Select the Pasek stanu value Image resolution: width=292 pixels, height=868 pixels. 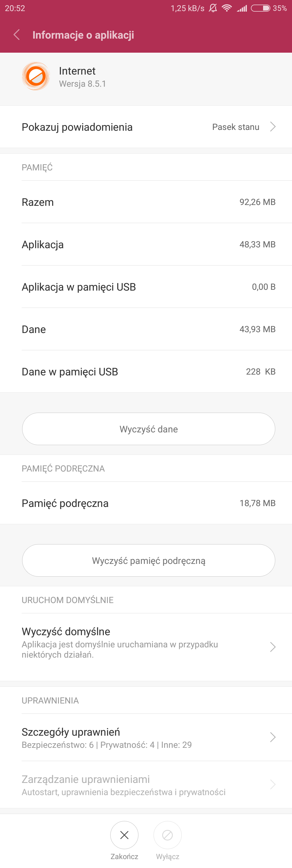pyautogui.click(x=235, y=127)
